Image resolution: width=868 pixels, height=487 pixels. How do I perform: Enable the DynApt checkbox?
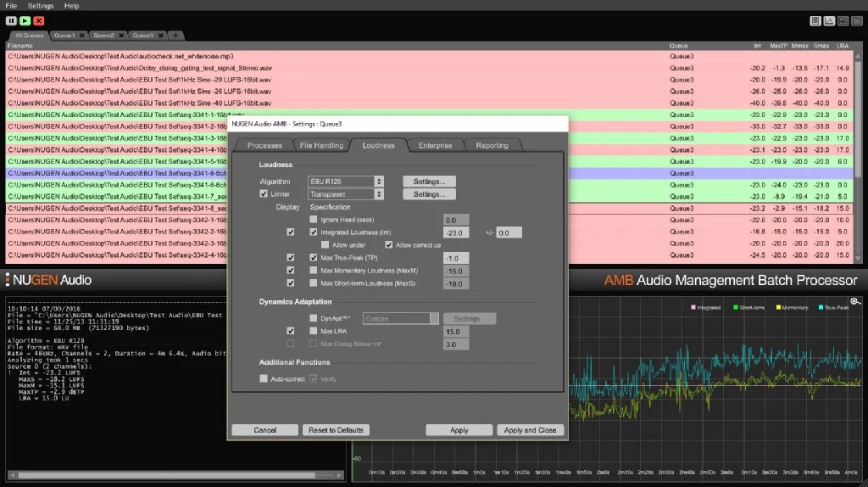pos(314,318)
